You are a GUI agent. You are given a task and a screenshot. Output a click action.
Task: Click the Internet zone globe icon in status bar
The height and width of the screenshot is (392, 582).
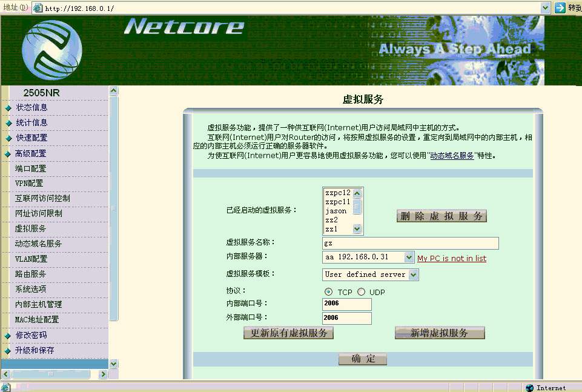coord(530,387)
